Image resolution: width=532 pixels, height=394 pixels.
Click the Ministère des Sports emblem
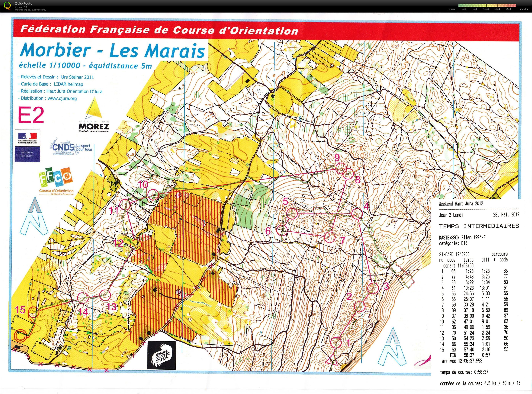point(27,146)
